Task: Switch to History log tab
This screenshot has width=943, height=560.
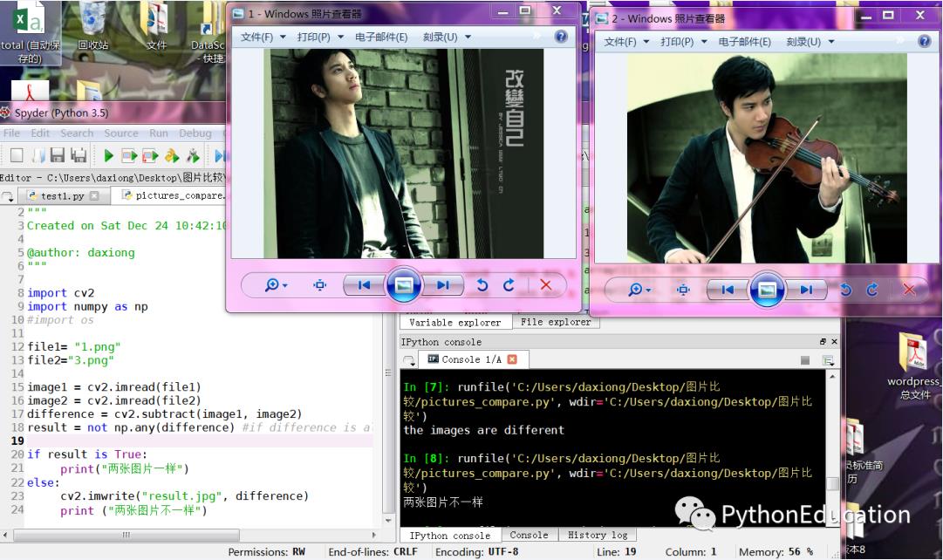Action: (598, 535)
